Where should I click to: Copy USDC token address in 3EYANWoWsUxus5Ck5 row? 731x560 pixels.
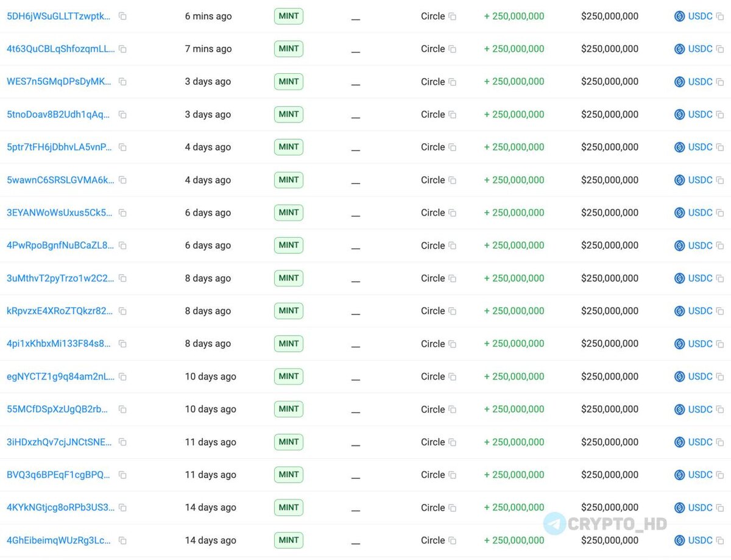[720, 213]
